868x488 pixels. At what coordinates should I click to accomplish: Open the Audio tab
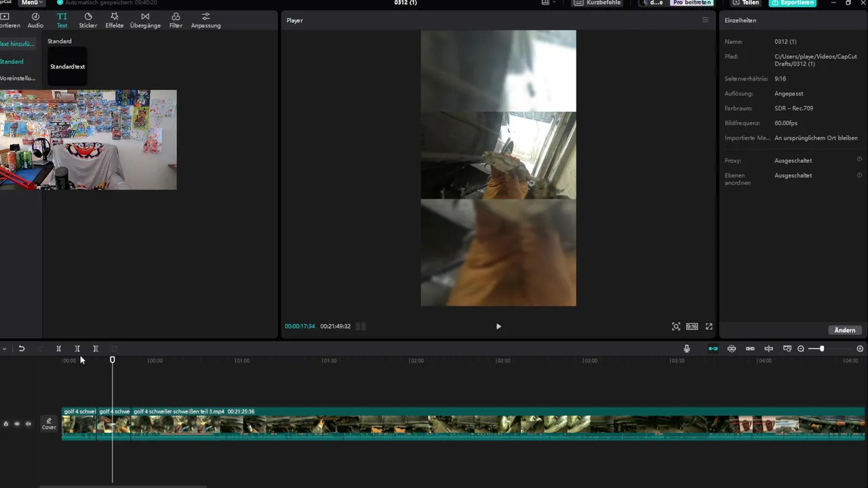(x=35, y=20)
